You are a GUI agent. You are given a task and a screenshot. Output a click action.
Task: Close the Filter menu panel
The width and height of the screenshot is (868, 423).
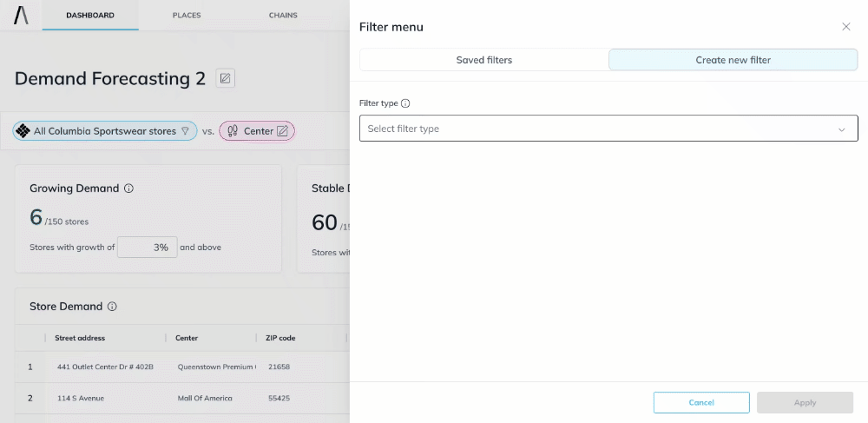tap(845, 27)
